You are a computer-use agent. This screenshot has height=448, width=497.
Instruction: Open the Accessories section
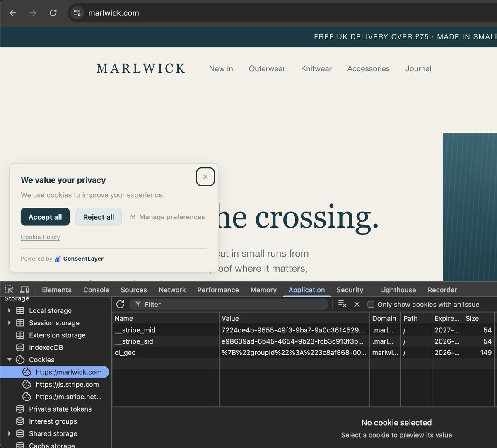[x=369, y=69]
